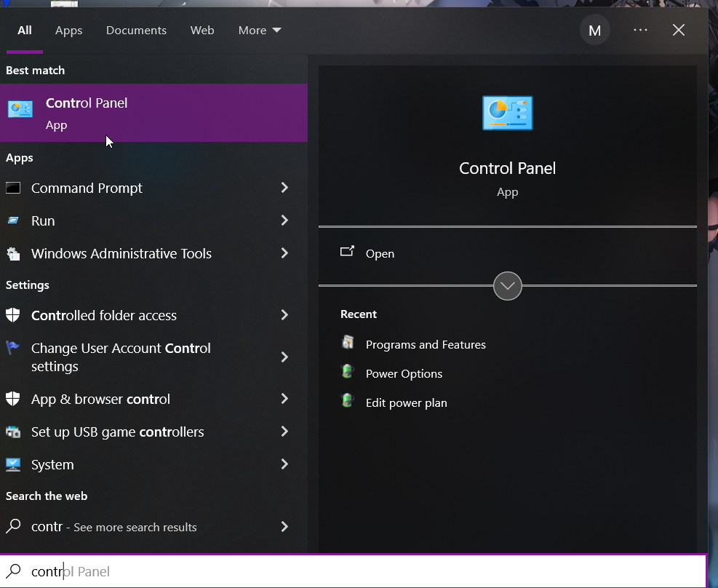Click the search box magnifier icon
Viewport: 718px width, 588px height.
pyautogui.click(x=13, y=571)
